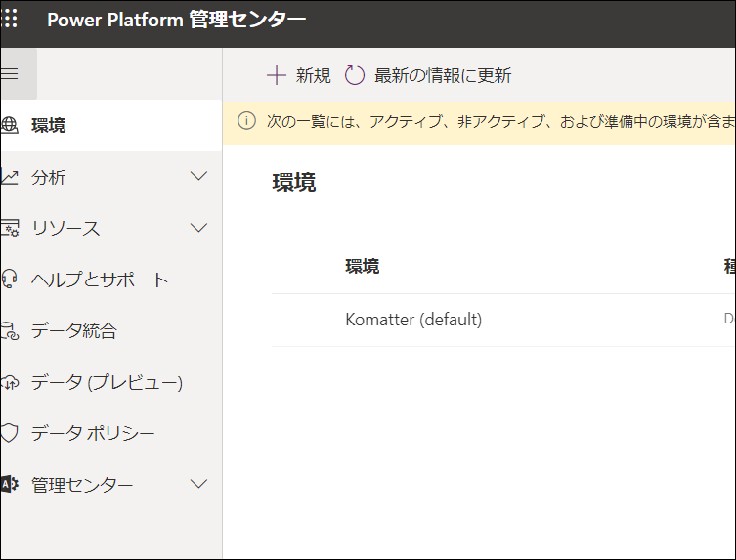Collapse the navigation hamburger menu
The image size is (736, 560).
coord(10,73)
